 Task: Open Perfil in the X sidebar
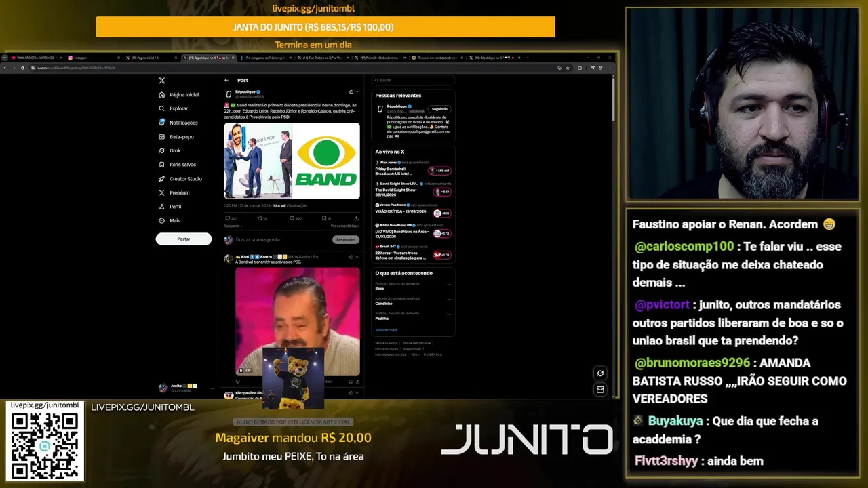pos(170,207)
